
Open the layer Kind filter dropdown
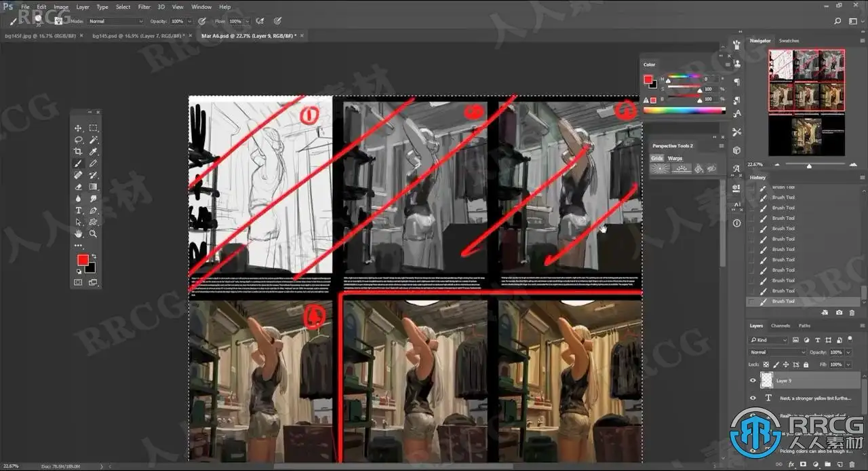point(768,340)
